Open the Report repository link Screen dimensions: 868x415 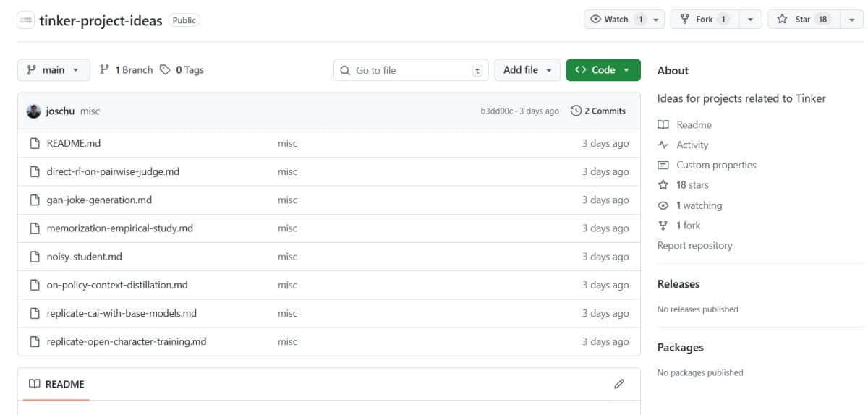694,246
